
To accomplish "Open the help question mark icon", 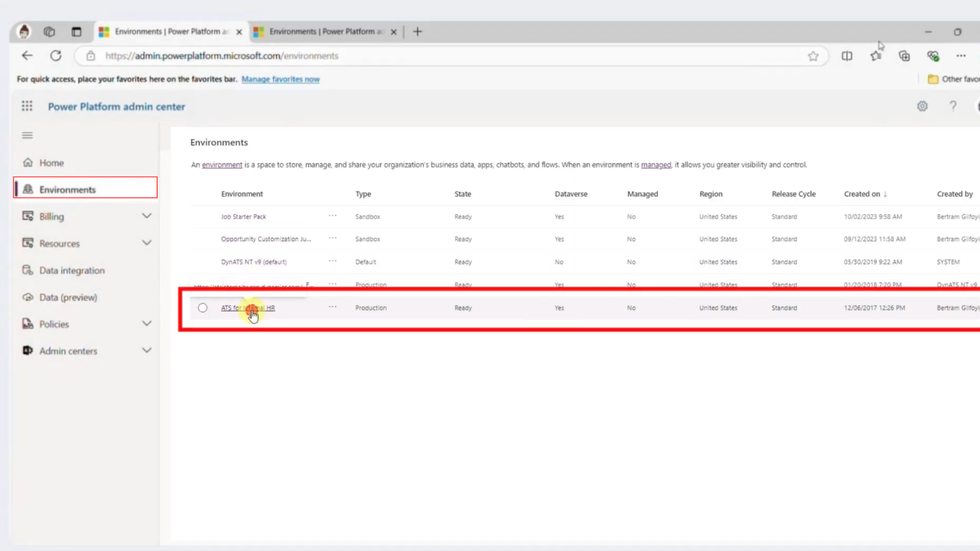I will coord(952,106).
